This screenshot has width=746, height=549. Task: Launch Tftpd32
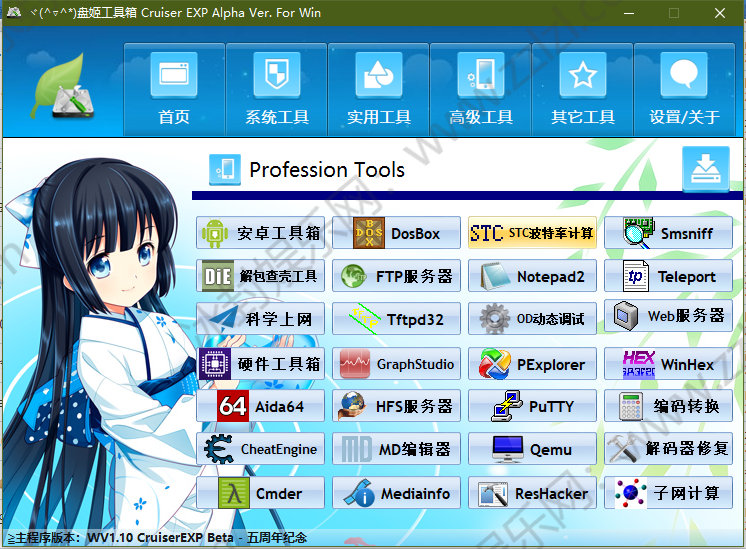[397, 318]
